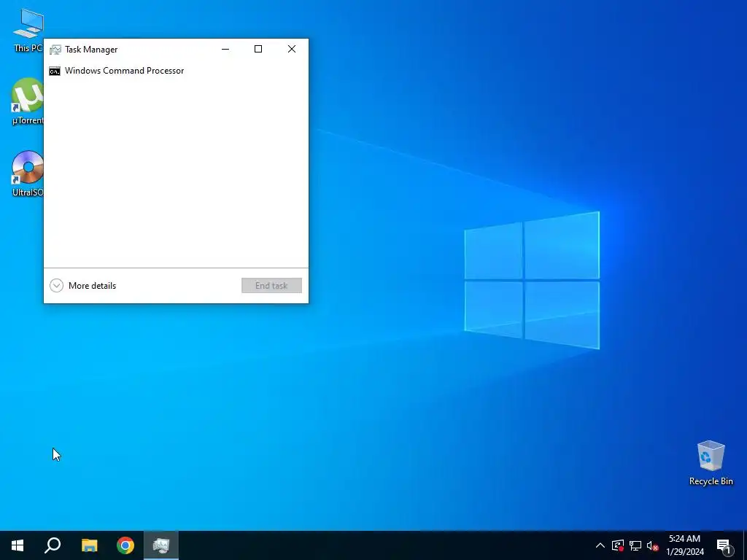Select the µTorrent desktop shortcut

click(x=28, y=101)
